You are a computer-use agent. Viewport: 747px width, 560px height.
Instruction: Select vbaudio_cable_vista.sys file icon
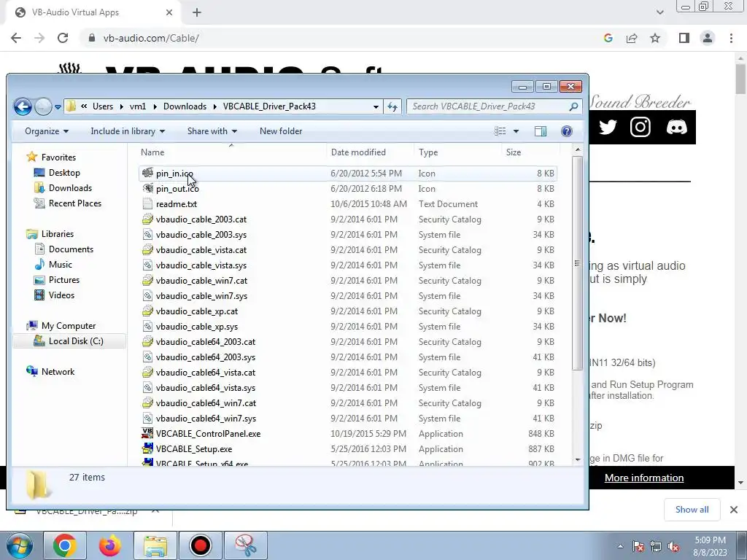(147, 265)
